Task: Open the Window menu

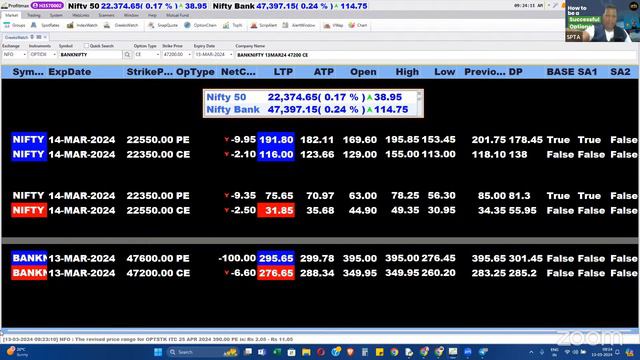Action: click(131, 16)
